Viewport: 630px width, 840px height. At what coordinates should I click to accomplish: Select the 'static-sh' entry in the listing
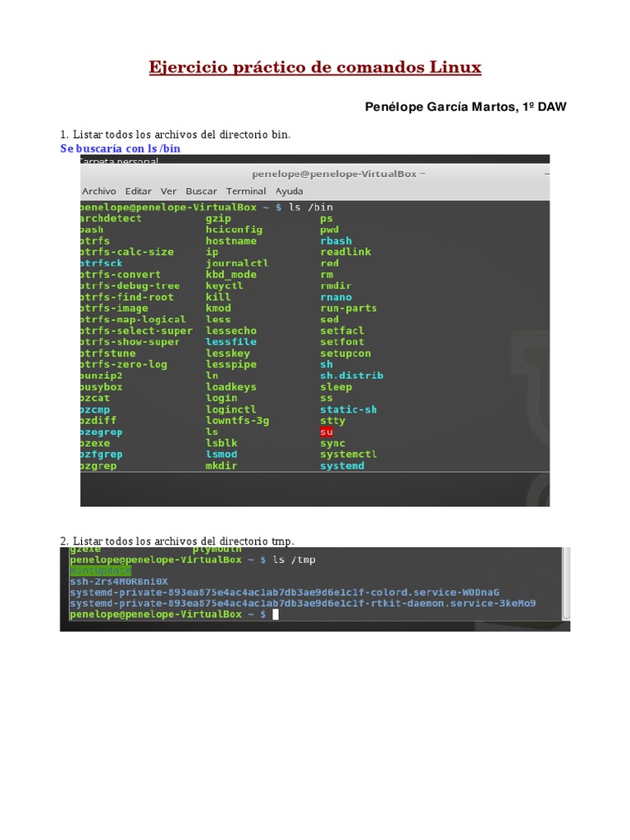349,410
